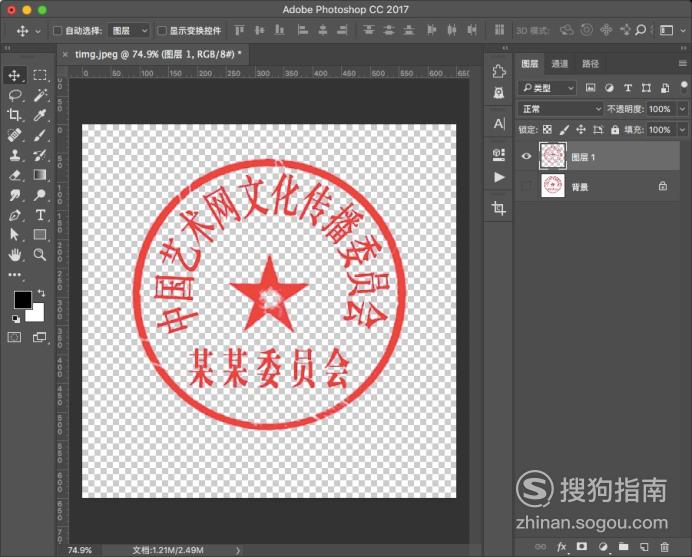Click the Delete layer trash icon
This screenshot has width=692, height=557.
(664, 547)
